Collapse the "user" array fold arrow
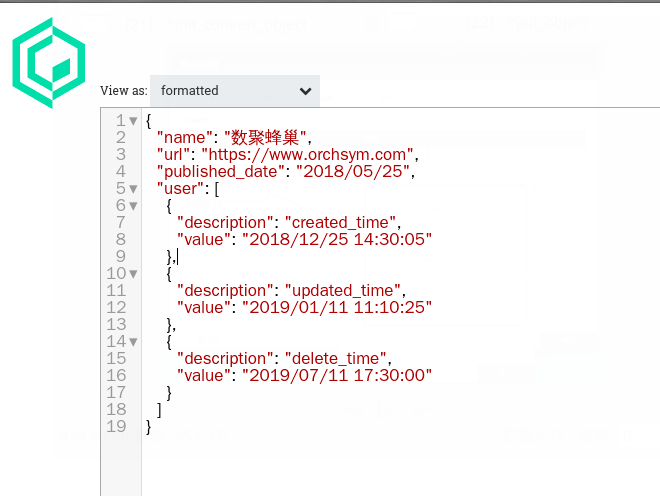660x496 pixels. (x=134, y=189)
